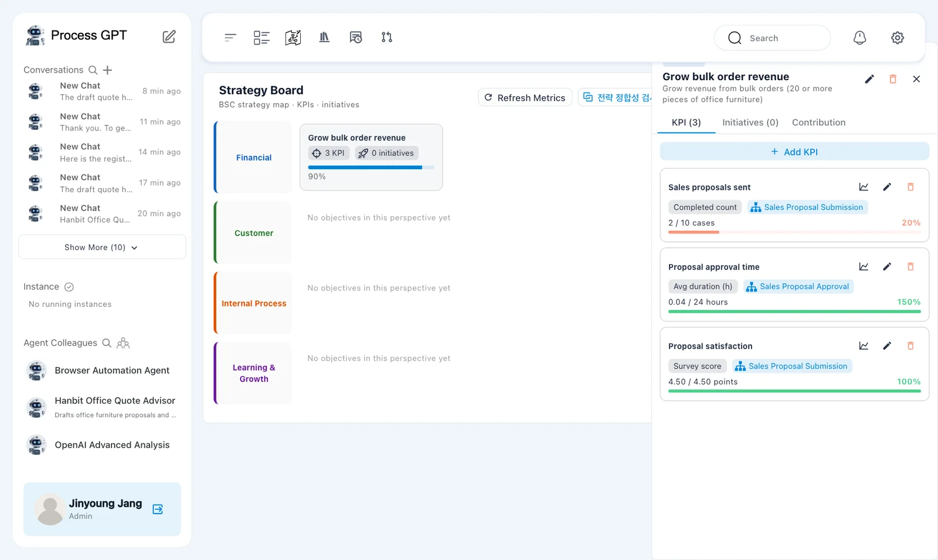
Task: Click the Search input field
Action: [x=772, y=38]
